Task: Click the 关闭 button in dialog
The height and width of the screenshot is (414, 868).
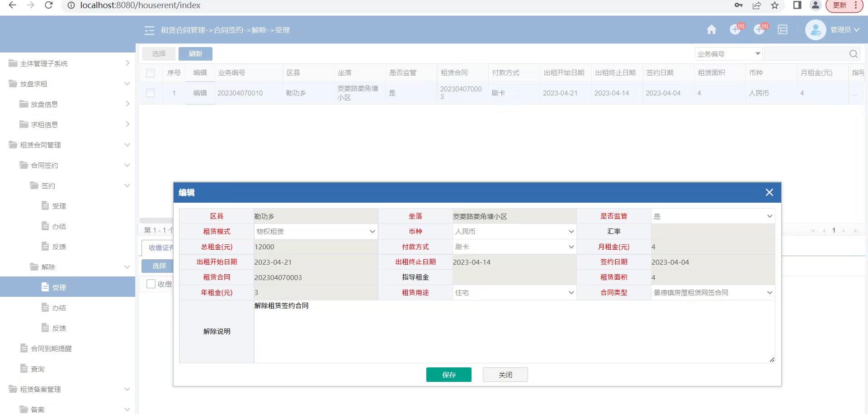Action: pyautogui.click(x=505, y=375)
